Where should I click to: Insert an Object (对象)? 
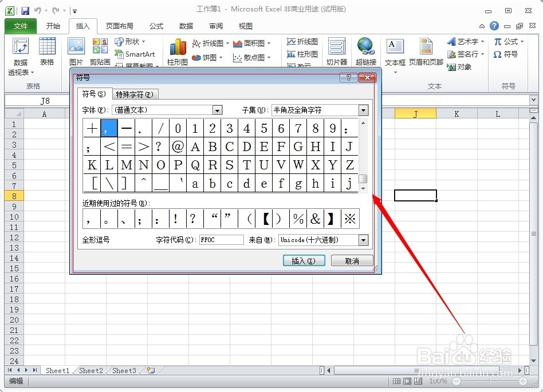click(459, 67)
